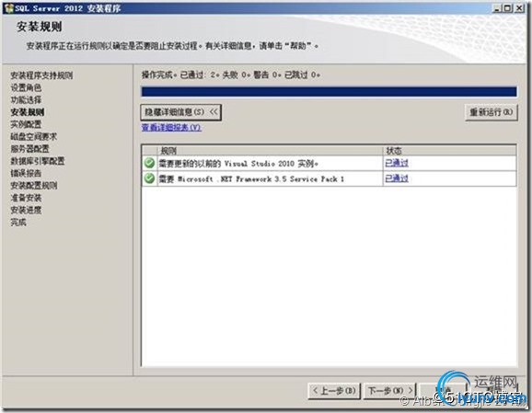The image size is (532, 413).
Task: Click the SQL Server setup title bar icon
Action: point(9,8)
